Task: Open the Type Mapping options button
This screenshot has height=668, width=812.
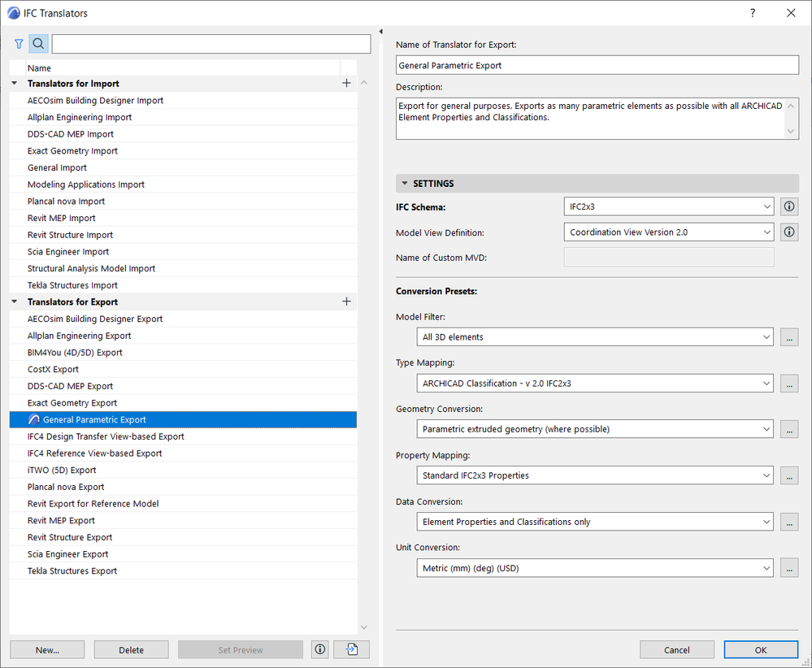Action: pyautogui.click(x=788, y=384)
